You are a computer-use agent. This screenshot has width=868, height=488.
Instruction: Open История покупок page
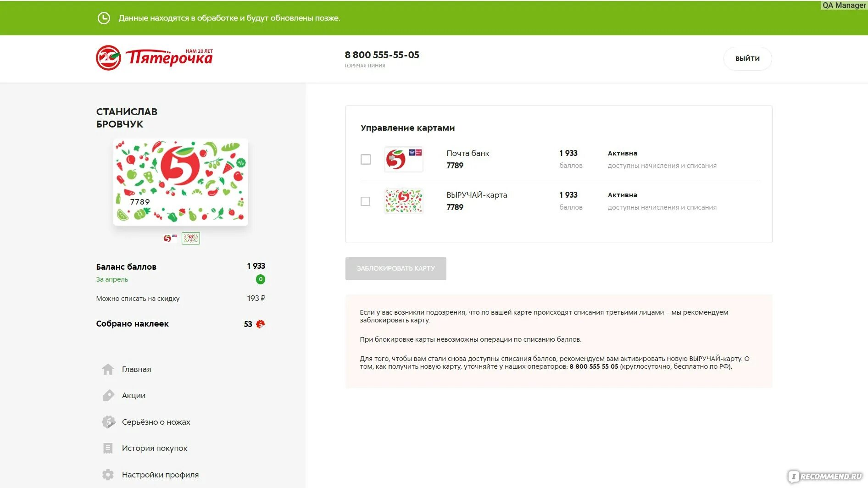[x=155, y=448]
